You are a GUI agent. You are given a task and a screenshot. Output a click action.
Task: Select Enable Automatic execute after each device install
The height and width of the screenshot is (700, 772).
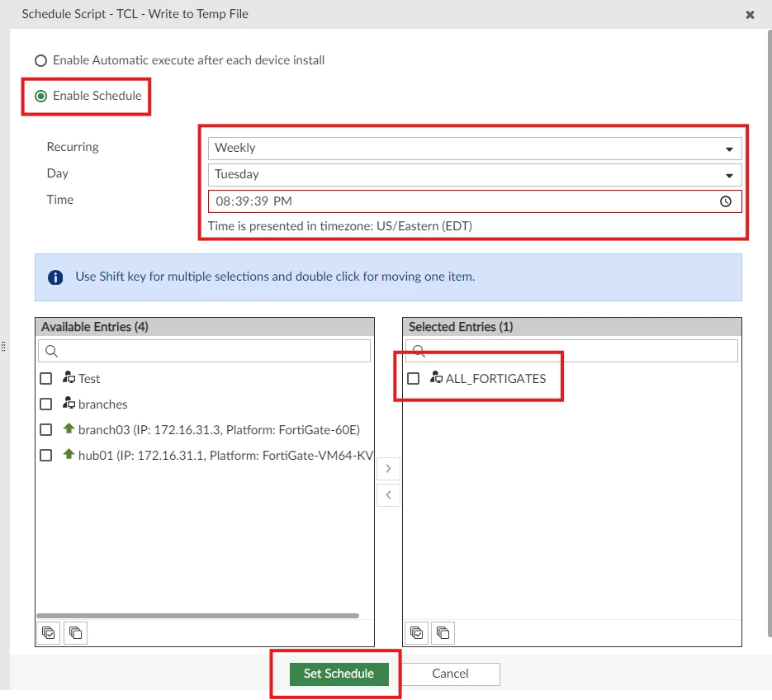pos(40,60)
